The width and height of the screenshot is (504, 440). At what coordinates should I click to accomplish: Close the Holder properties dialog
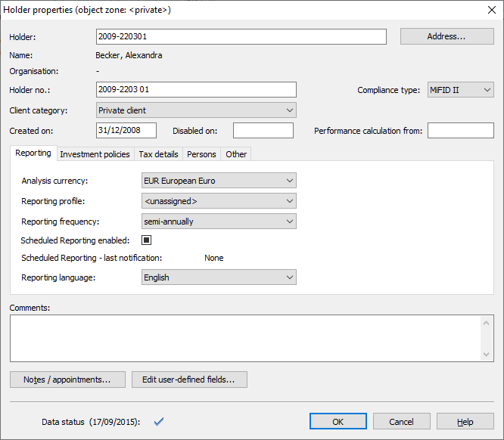[490, 10]
